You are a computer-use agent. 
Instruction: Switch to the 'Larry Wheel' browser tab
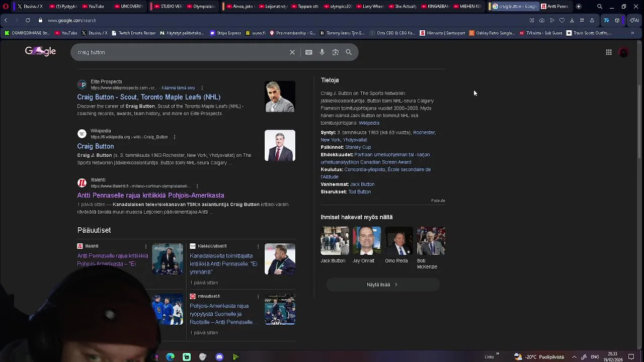click(x=370, y=7)
